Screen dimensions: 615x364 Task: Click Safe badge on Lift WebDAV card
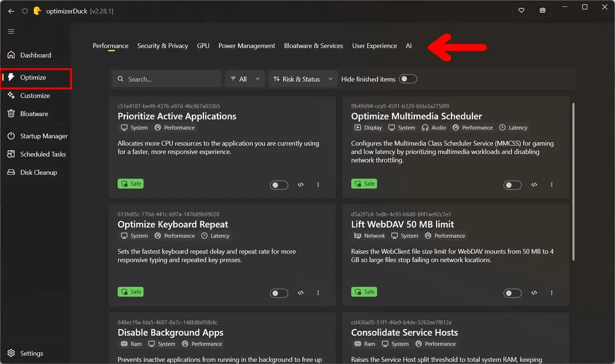364,292
